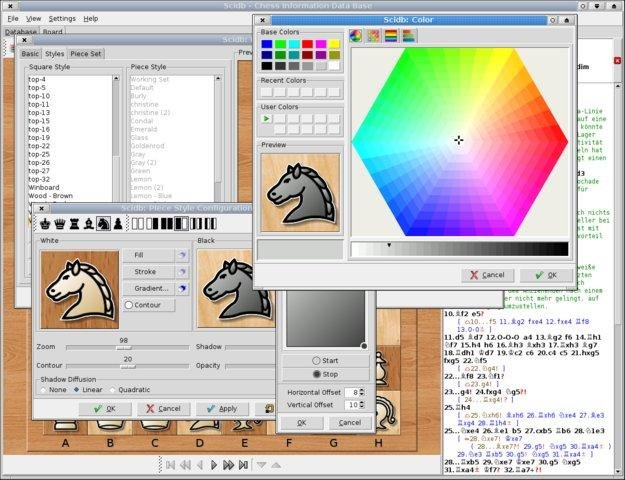
Task: Select the king piece icon
Action: coord(46,223)
